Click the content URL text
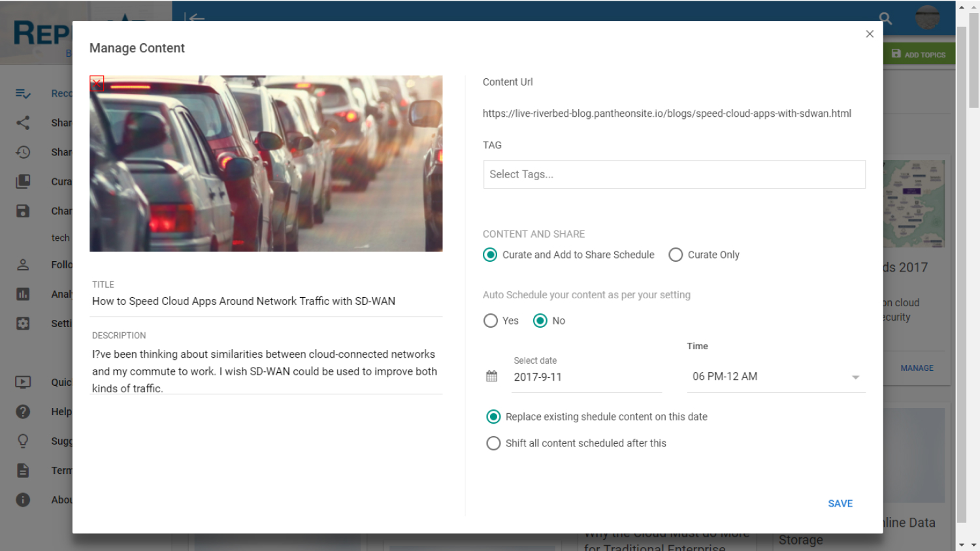 [x=667, y=114]
